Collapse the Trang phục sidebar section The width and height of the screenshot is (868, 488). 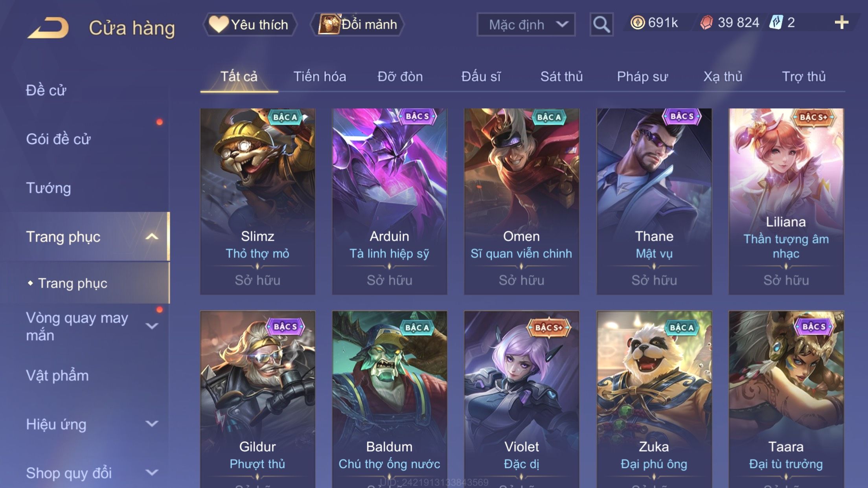click(x=152, y=237)
